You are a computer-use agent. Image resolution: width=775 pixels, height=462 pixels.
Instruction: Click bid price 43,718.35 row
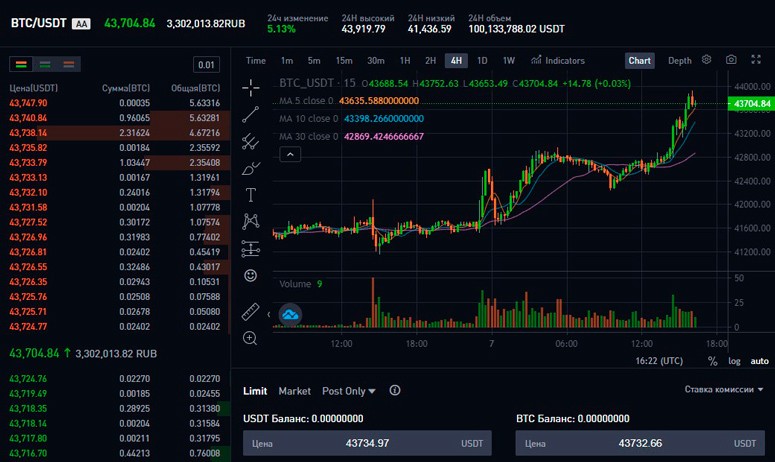click(x=115, y=408)
